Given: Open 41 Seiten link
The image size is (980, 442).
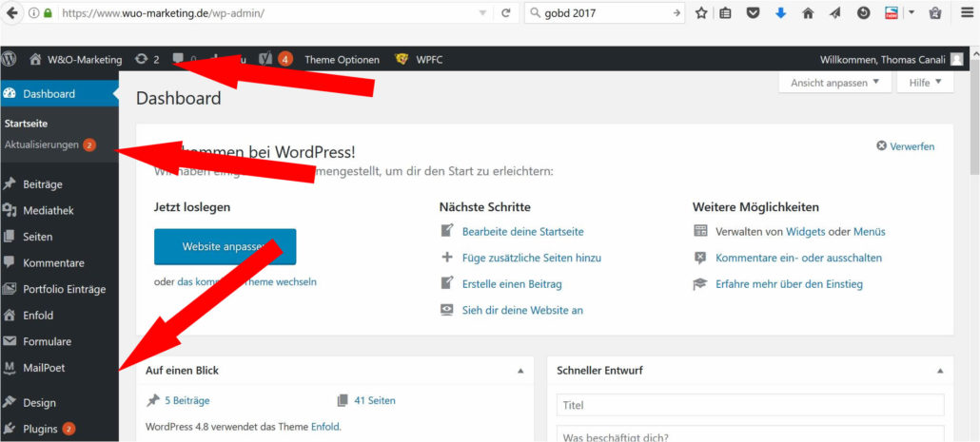Looking at the screenshot, I should click(374, 401).
